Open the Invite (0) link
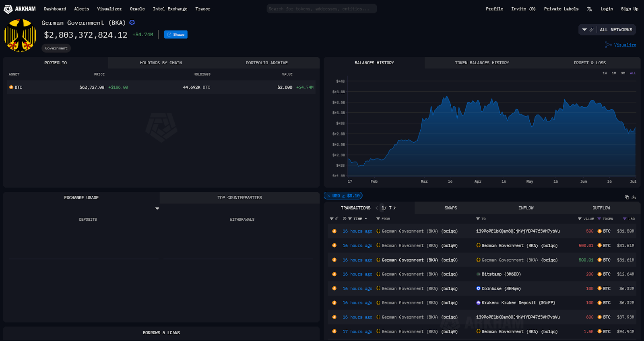This screenshot has height=341, width=644. (x=523, y=9)
